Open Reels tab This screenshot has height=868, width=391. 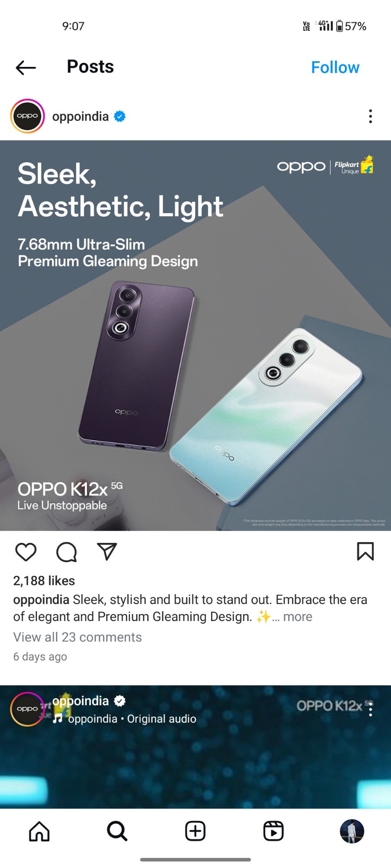click(x=274, y=831)
